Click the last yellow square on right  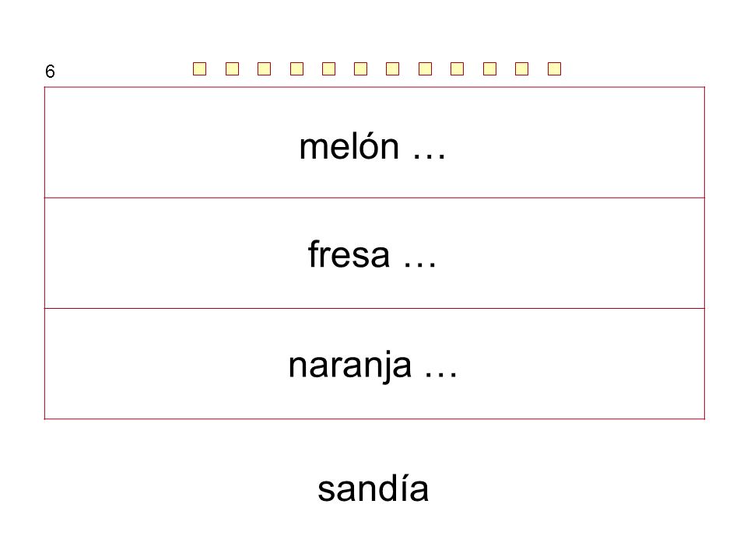tap(555, 69)
